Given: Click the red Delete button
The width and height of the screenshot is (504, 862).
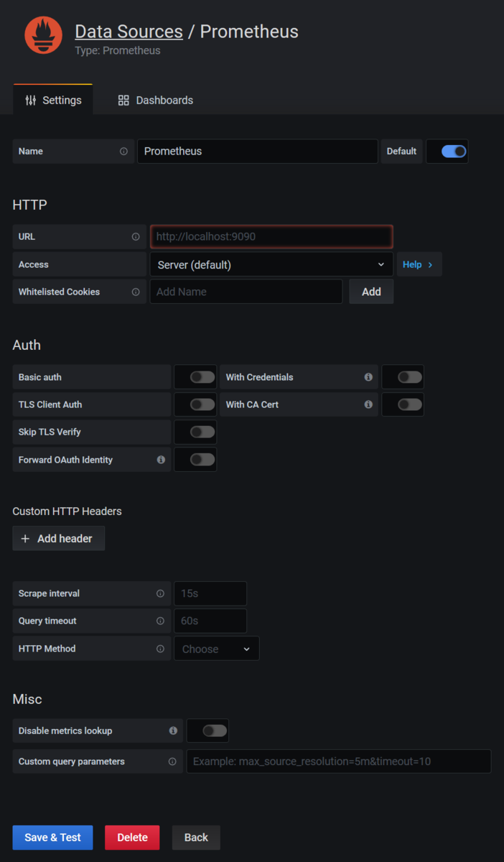Looking at the screenshot, I should [132, 838].
